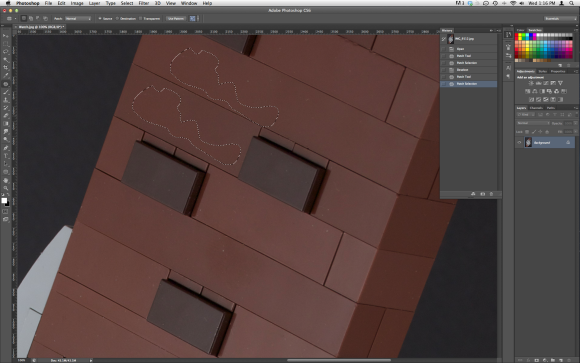Enable the Transparent checkbox
The height and width of the screenshot is (363, 580).
tap(141, 19)
